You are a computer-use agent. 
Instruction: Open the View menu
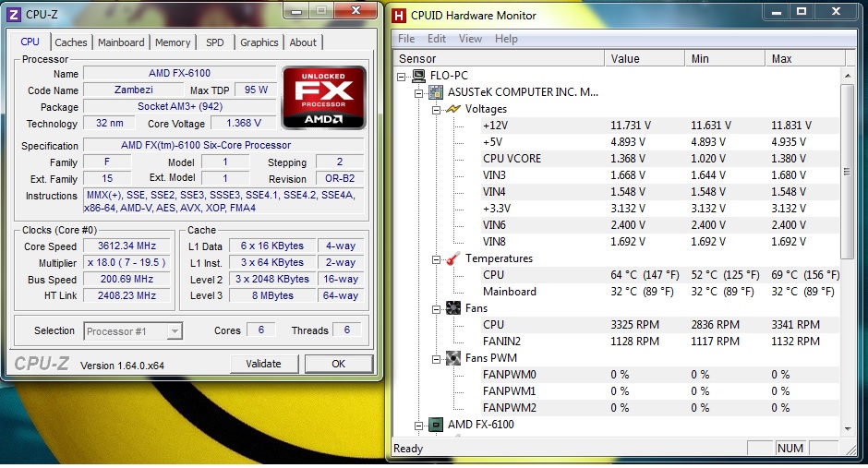(470, 39)
